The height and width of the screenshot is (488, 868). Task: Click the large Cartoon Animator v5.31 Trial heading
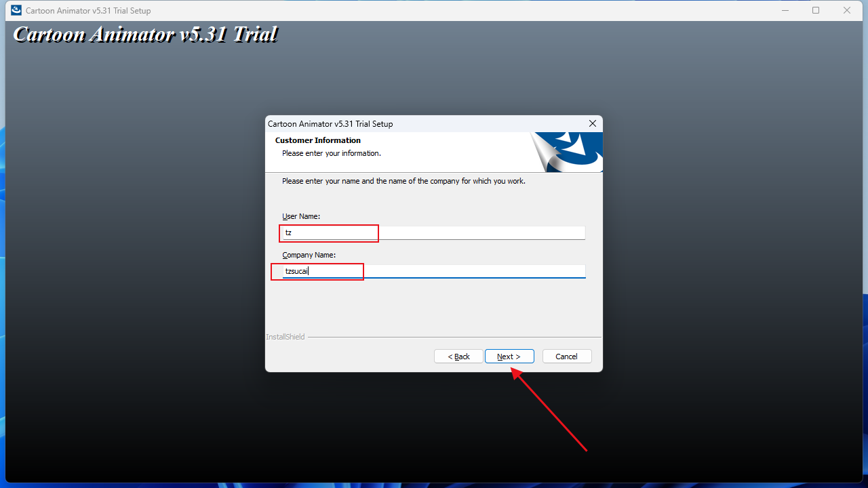[x=145, y=34]
